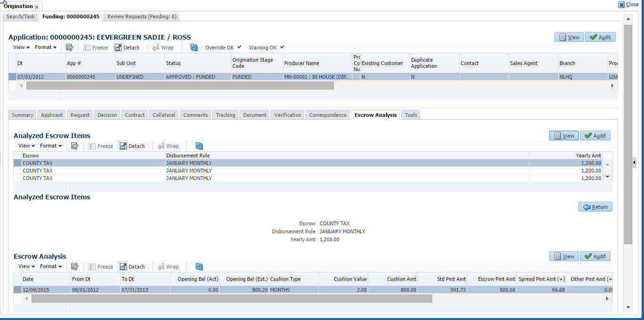Open the Correspondence tab
The width and height of the screenshot is (644, 320).
coord(328,115)
